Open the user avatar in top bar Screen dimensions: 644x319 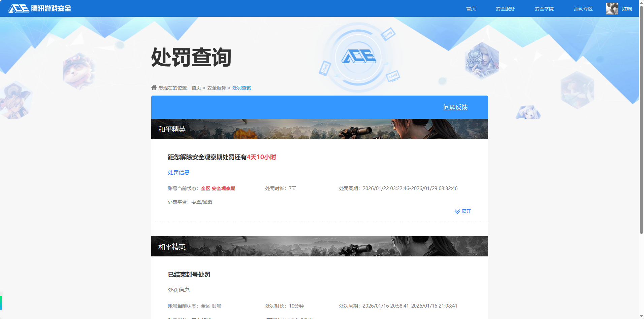pyautogui.click(x=611, y=8)
